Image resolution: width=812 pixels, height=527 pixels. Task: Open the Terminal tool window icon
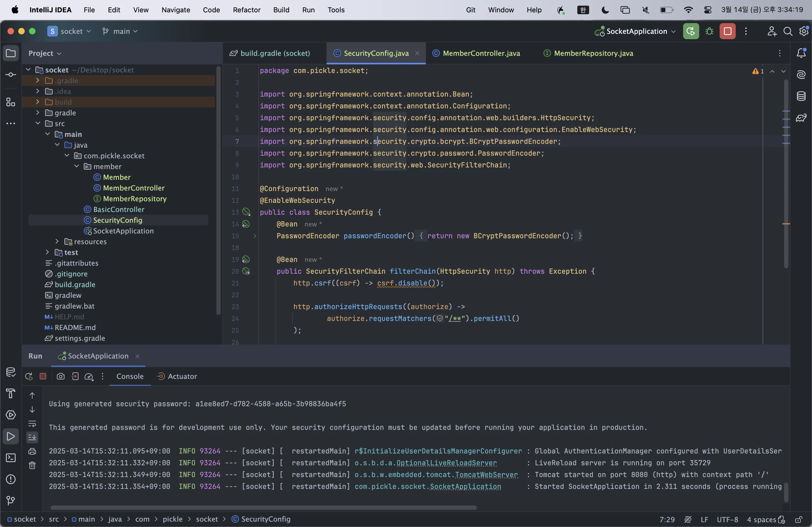(x=10, y=458)
